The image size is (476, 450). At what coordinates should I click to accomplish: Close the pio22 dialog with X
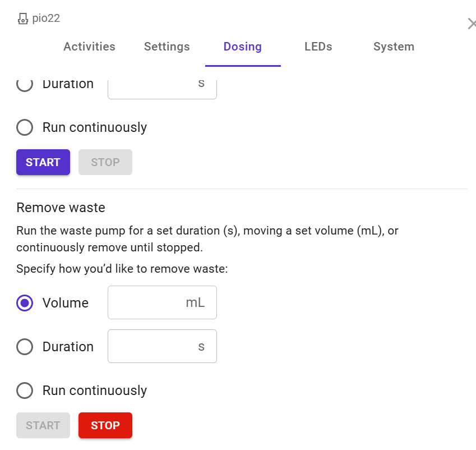click(472, 24)
